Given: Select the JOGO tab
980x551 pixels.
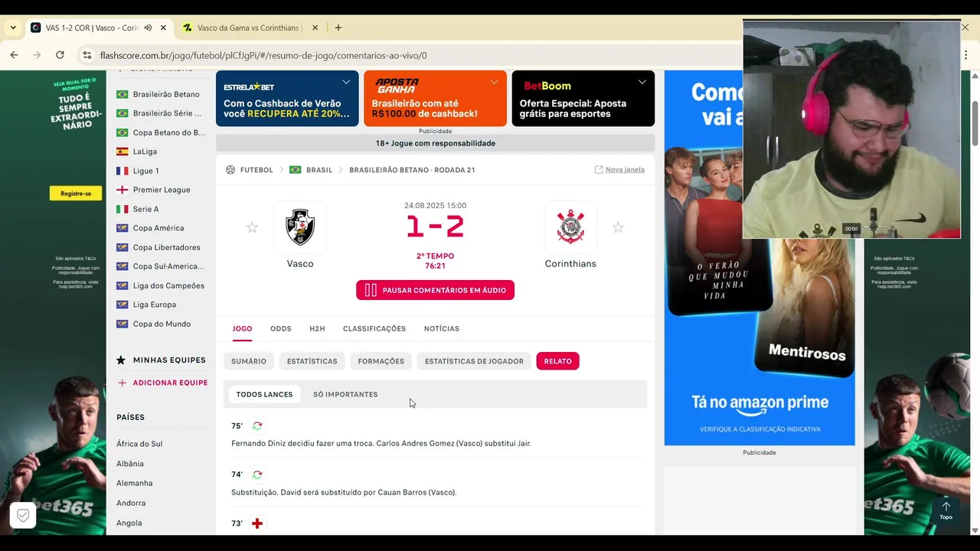Looking at the screenshot, I should pyautogui.click(x=242, y=328).
